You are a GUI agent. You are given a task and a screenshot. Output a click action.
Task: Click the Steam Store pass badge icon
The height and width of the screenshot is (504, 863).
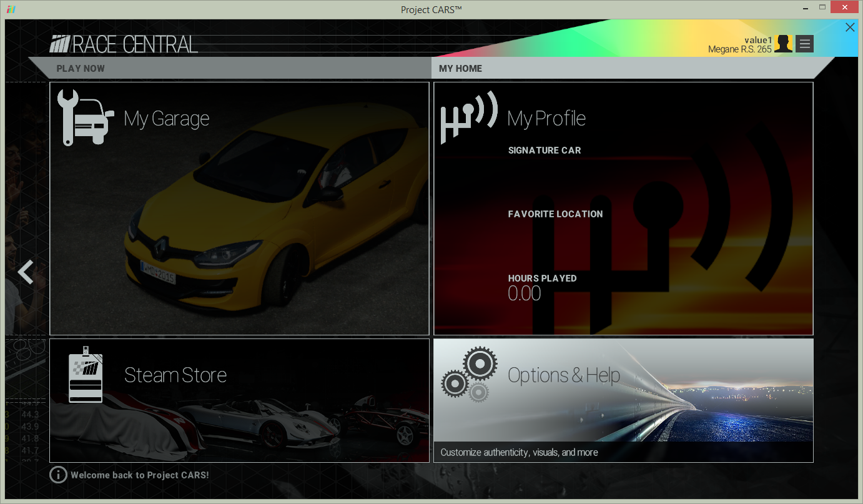[86, 374]
